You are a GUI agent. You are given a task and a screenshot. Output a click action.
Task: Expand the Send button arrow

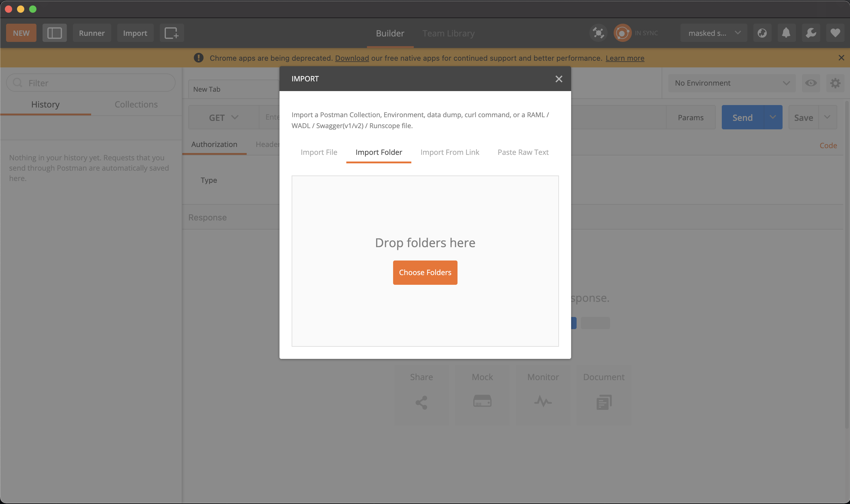click(773, 117)
